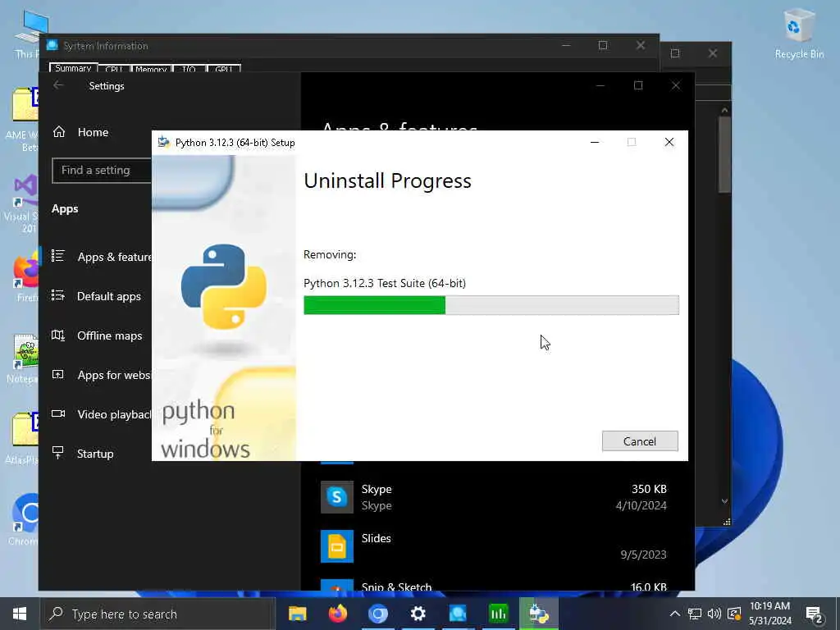Screen dimensions: 840x630
Task: Cancel the Python uninstall
Action: [x=640, y=441]
